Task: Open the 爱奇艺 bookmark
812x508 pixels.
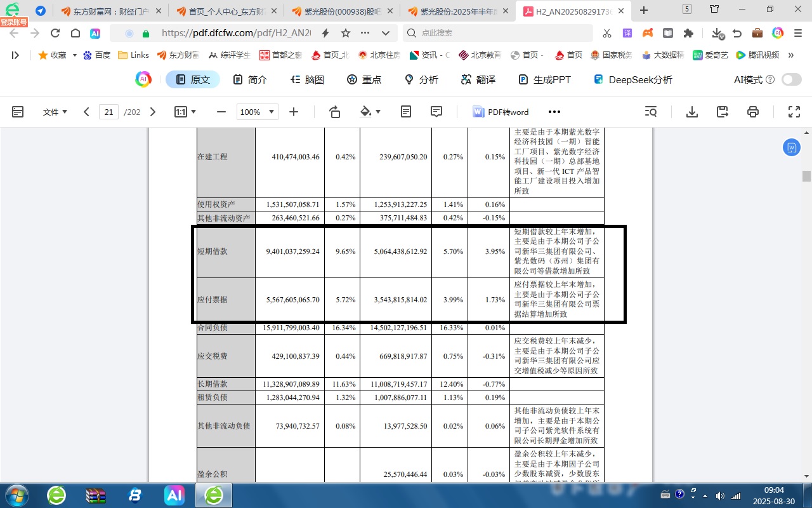Action: (711, 55)
